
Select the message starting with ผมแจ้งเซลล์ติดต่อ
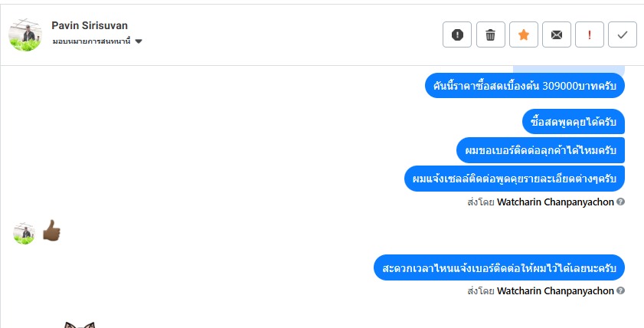[x=514, y=179]
